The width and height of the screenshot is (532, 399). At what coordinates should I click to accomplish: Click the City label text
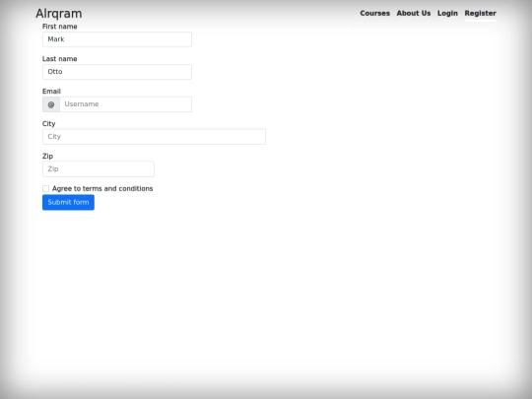(49, 124)
